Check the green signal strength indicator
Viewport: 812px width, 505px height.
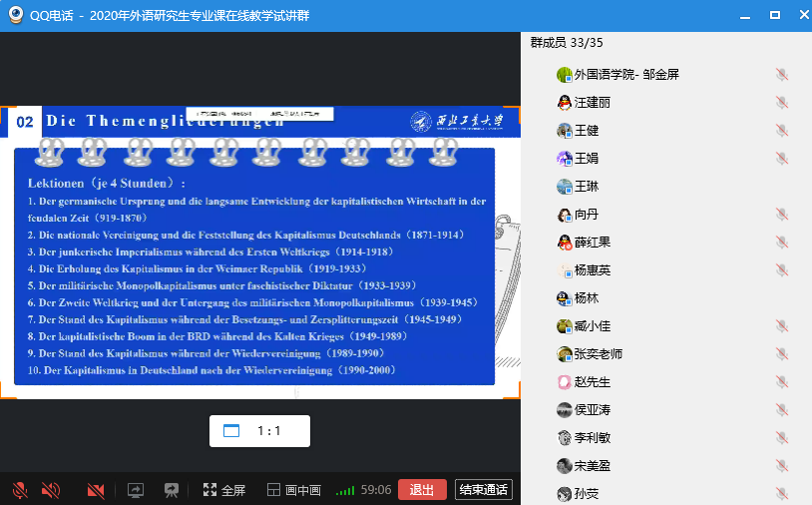(x=345, y=490)
